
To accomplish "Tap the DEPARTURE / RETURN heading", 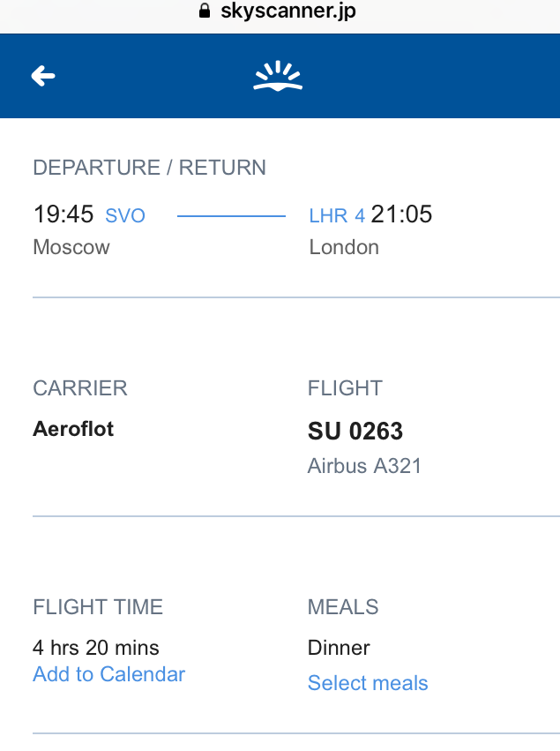I will [149, 168].
